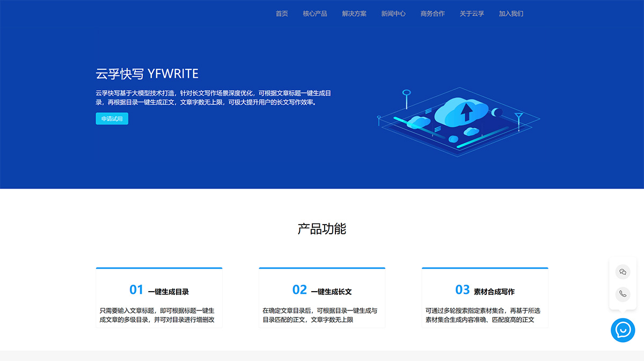Click the 产品功能 section heading
This screenshot has height=361, width=644.
(x=322, y=228)
